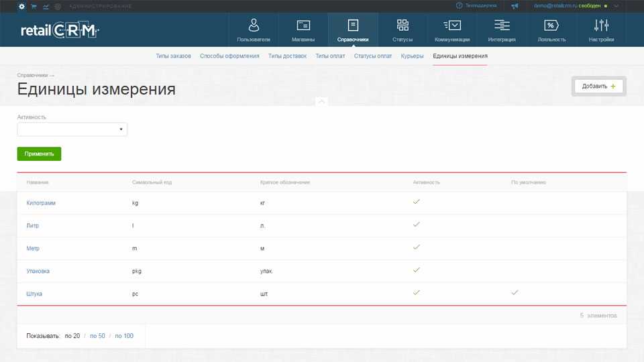Open the Литр unit
The image size is (644, 362).
[x=32, y=225]
